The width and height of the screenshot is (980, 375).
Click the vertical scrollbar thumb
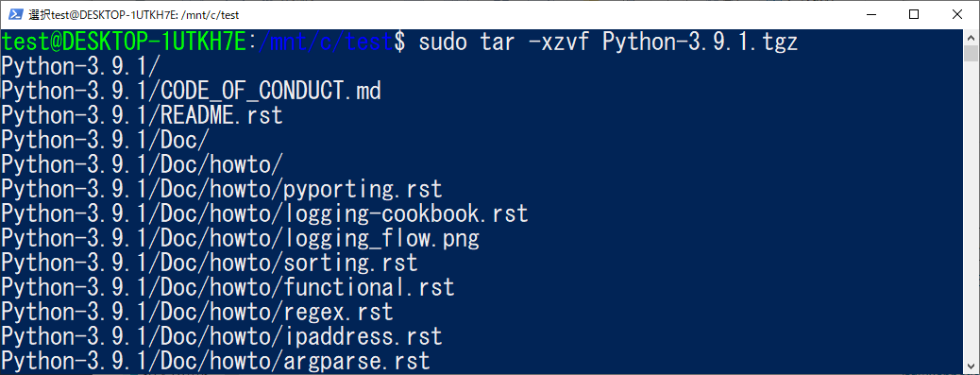click(x=970, y=53)
